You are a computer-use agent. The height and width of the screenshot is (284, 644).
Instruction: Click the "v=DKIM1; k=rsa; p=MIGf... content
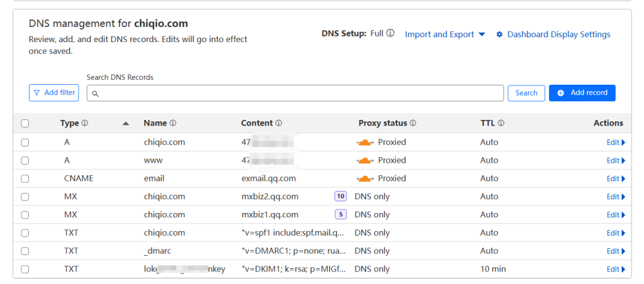coord(294,269)
